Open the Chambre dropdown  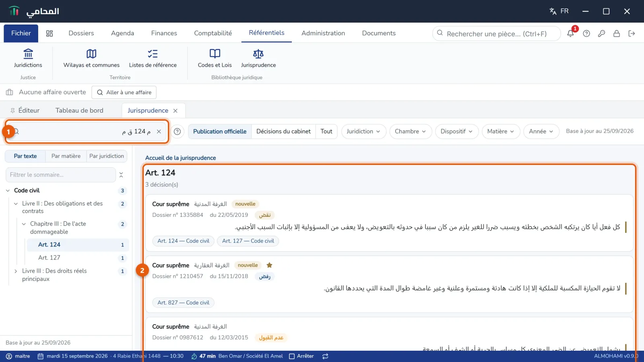pos(410,132)
